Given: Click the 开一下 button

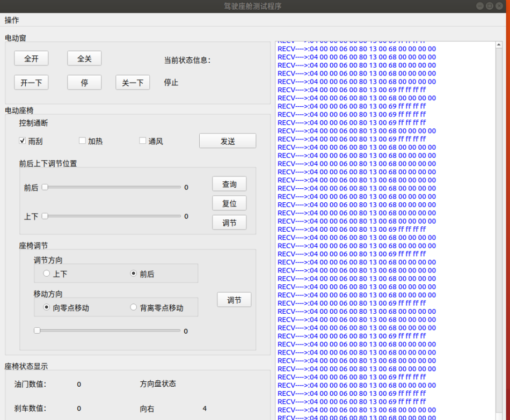Looking at the screenshot, I should coord(31,83).
